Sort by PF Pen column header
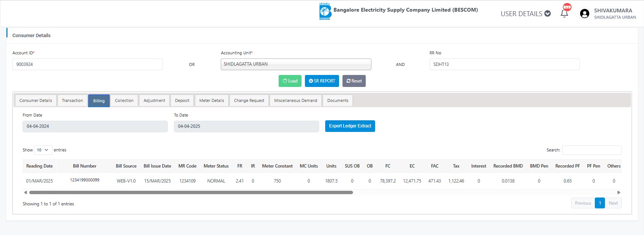The height and width of the screenshot is (235, 644). [593, 166]
